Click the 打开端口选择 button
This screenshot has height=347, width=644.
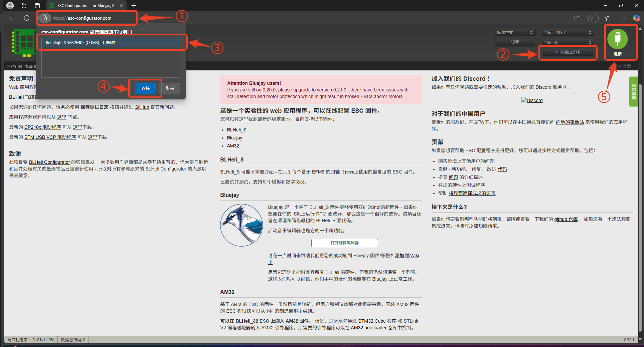(x=568, y=52)
